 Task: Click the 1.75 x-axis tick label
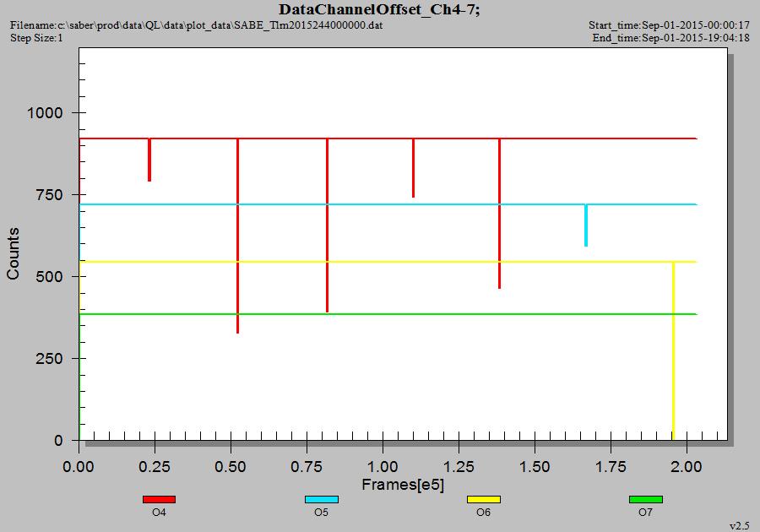pyautogui.click(x=611, y=467)
